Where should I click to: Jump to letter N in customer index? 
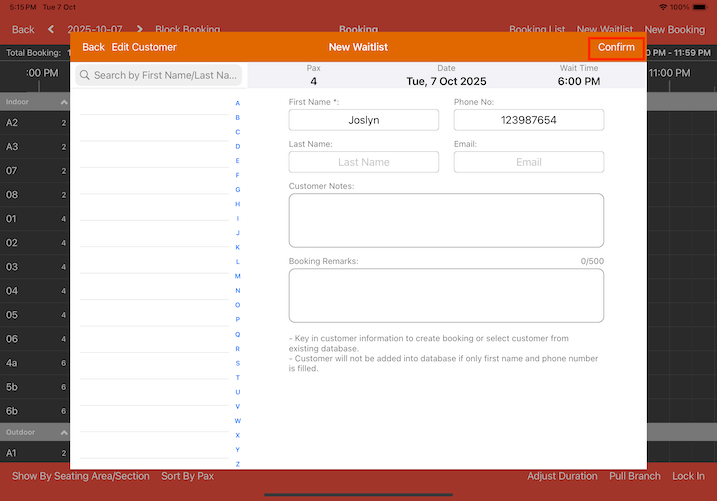pos(237,291)
